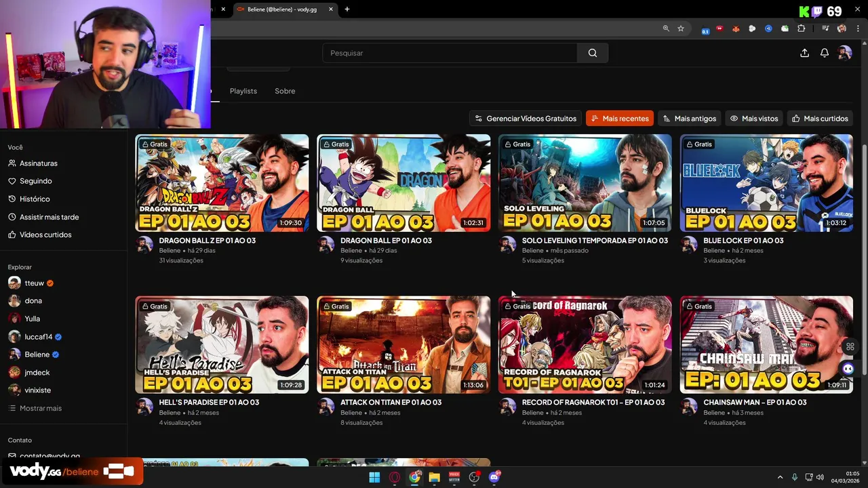This screenshot has height=488, width=868.
Task: Open the Hell's Paradise video thumbnail
Action: click(x=222, y=345)
